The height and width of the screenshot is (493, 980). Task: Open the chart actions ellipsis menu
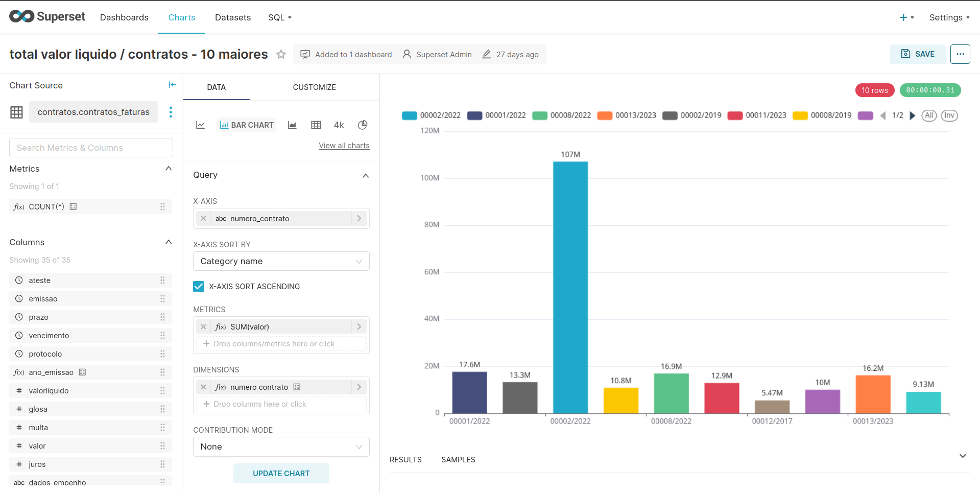point(960,54)
